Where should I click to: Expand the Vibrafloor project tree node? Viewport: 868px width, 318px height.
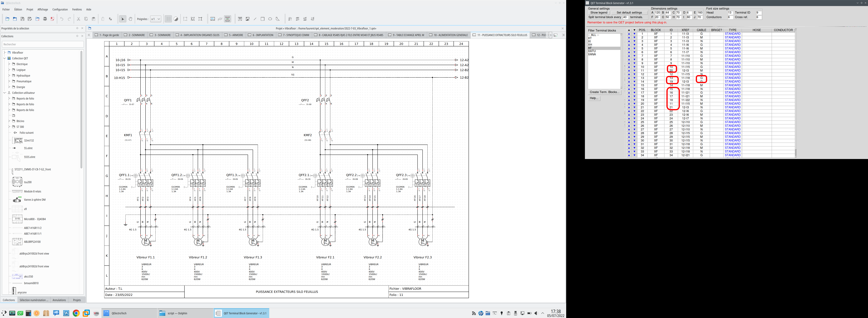[5, 53]
